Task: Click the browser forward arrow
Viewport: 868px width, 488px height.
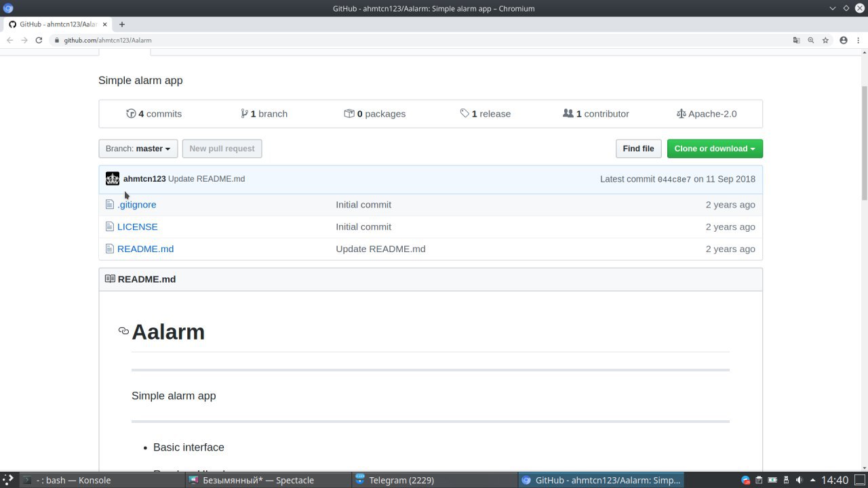Action: click(24, 40)
